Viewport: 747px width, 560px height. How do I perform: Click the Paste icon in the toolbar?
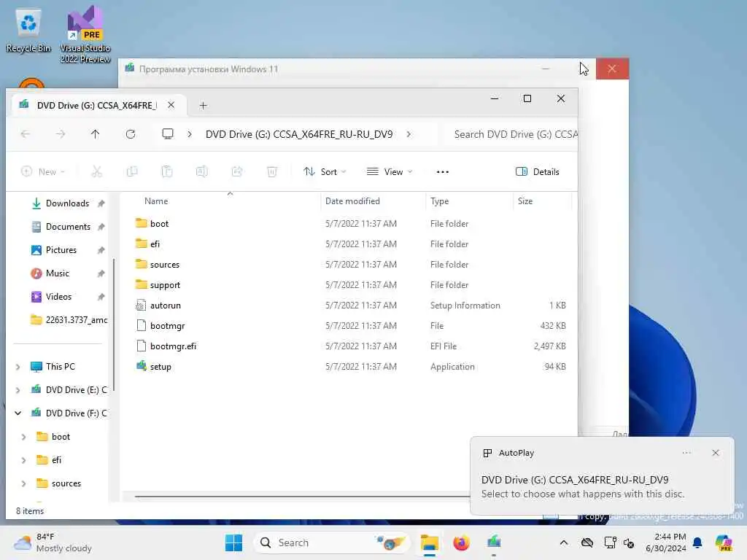pyautogui.click(x=167, y=171)
